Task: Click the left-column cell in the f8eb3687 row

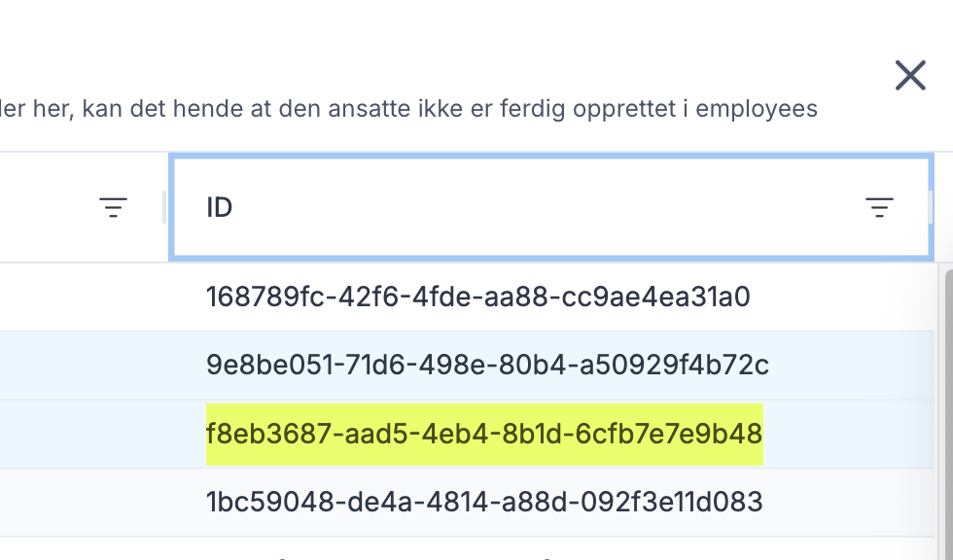Action: pos(83,434)
